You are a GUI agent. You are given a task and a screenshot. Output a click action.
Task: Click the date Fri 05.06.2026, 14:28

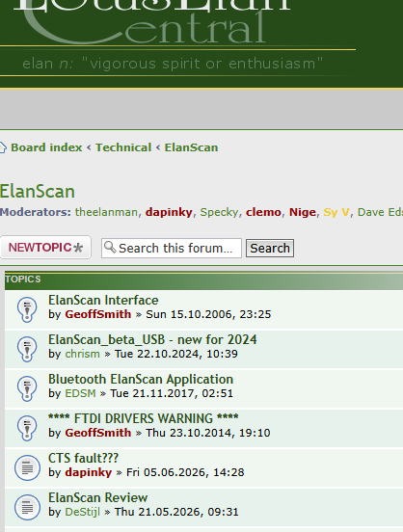(185, 472)
